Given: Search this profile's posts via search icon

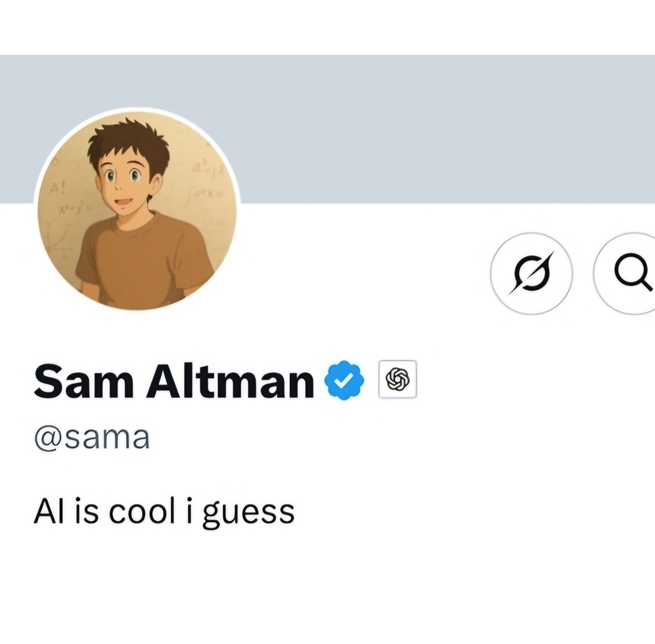Looking at the screenshot, I should pyautogui.click(x=625, y=273).
